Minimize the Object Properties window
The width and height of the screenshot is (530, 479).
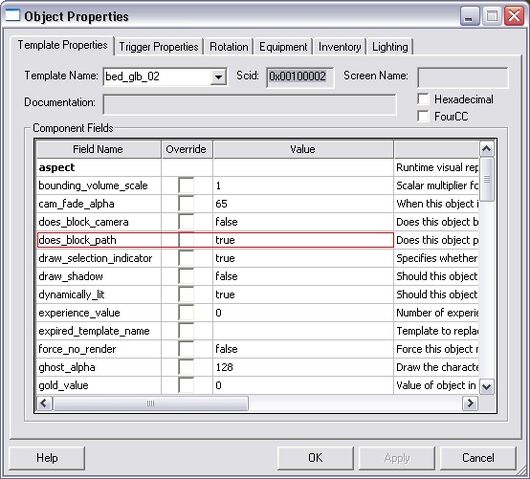tap(470, 16)
